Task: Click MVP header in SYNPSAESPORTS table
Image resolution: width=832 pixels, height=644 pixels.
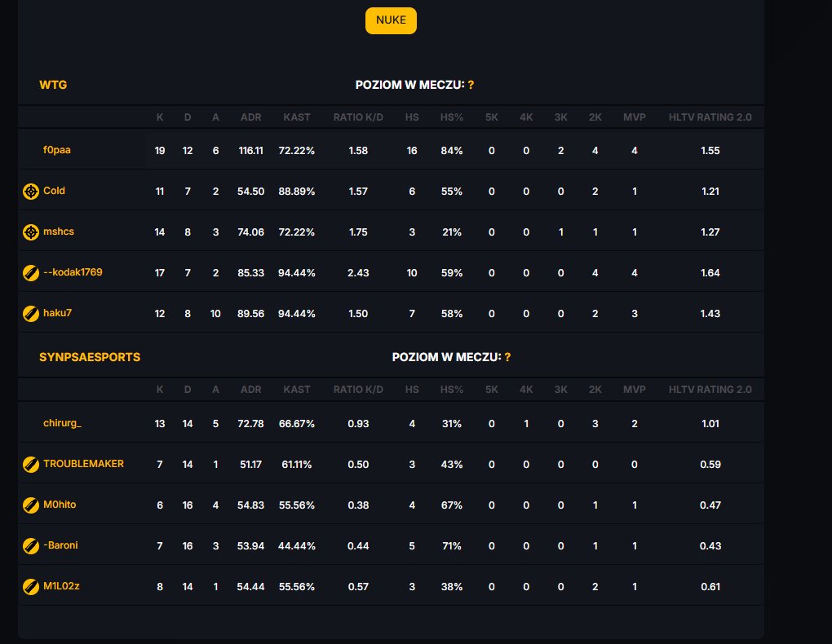Action: 634,390
